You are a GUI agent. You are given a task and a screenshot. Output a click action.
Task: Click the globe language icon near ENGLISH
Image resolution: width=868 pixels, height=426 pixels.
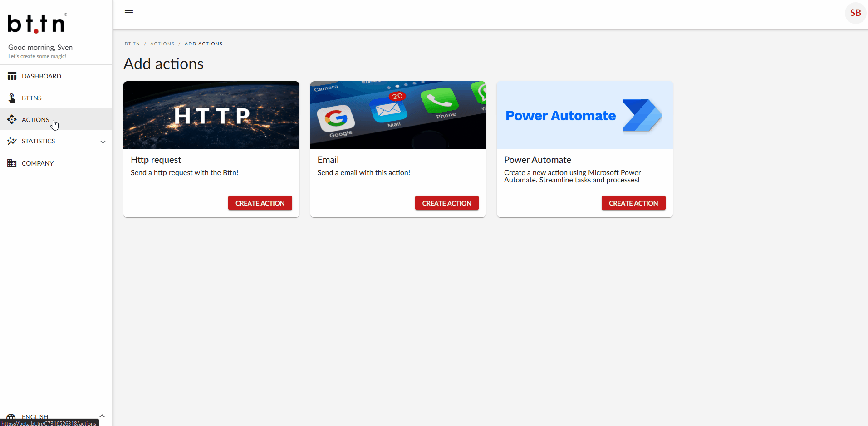12,416
